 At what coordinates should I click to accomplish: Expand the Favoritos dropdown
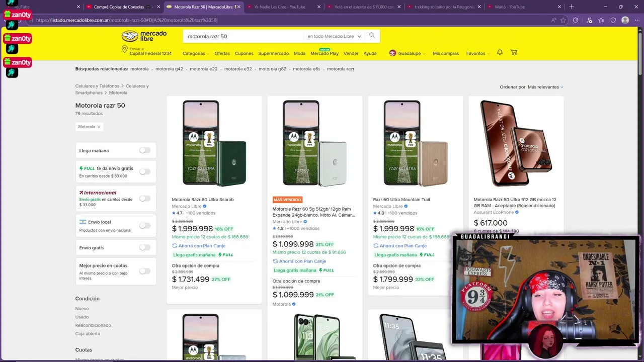pos(478,53)
